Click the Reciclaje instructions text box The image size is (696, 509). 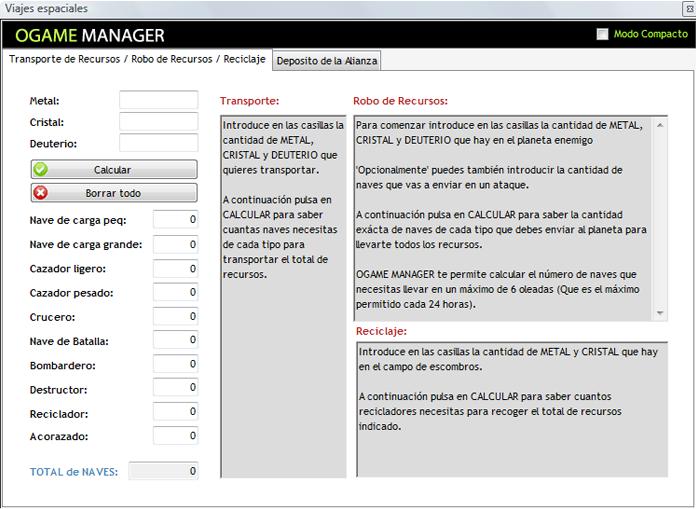pos(512,410)
